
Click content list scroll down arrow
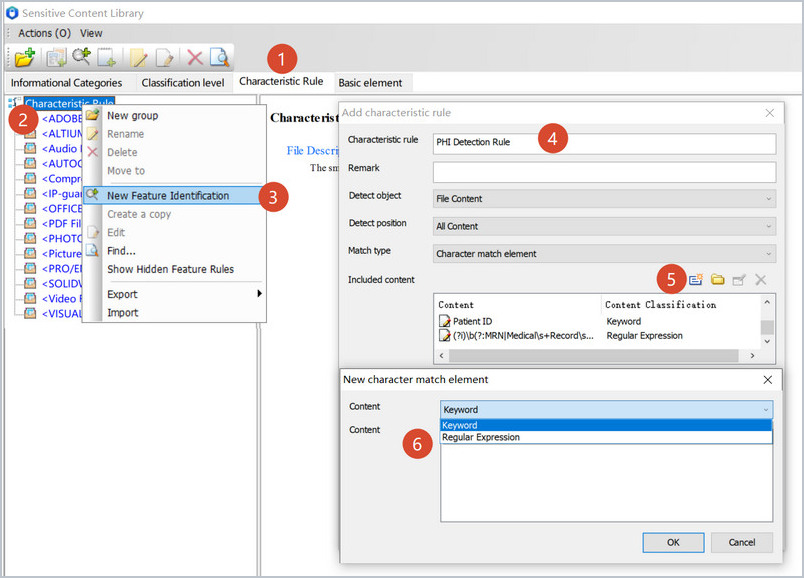tap(767, 342)
